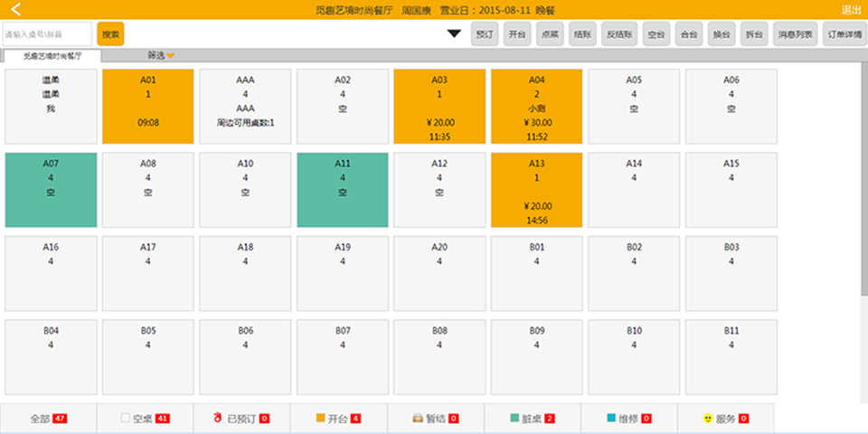This screenshot has height=434, width=868.
Task: Select occupied table A13
Action: coord(536,190)
